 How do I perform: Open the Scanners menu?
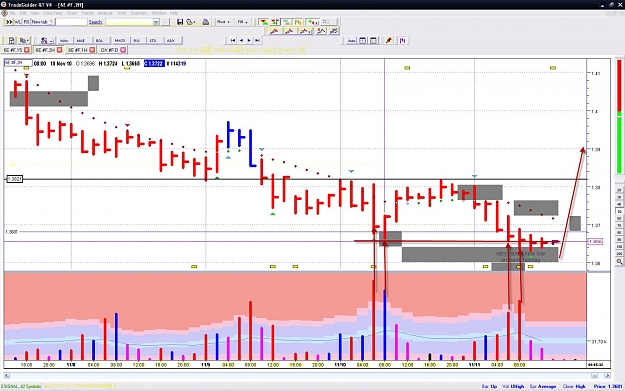(x=139, y=13)
